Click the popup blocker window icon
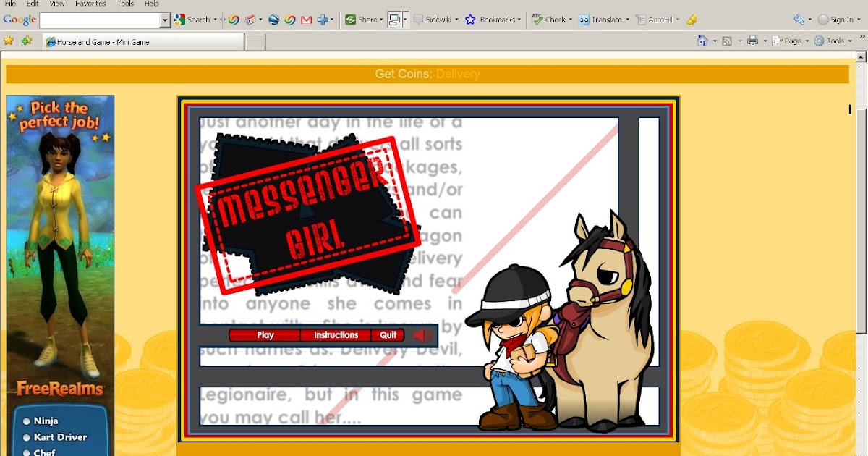Screen dimensions: 868x456 [x=394, y=20]
